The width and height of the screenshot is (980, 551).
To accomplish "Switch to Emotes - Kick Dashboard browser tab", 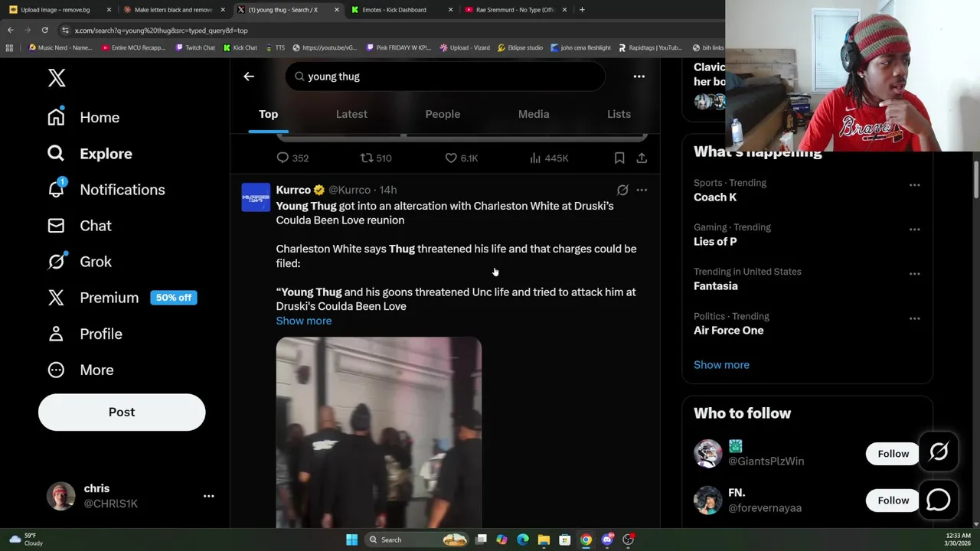I will click(402, 10).
